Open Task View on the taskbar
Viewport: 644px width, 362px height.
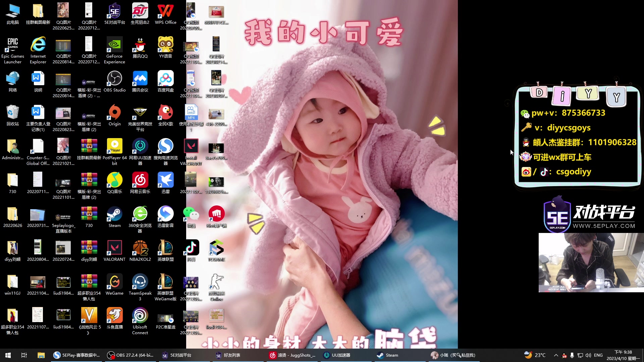24,355
